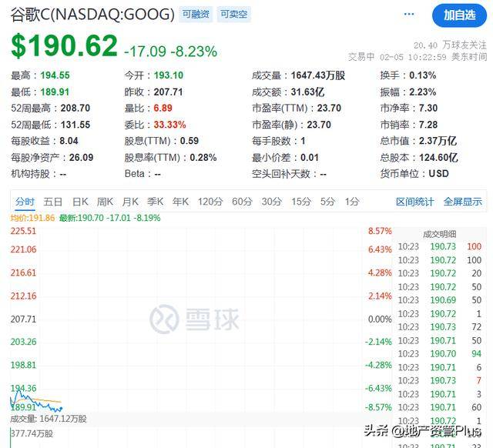Screen dimensions: 493x448
Task: Switch to the 周K chart tab
Action: [x=105, y=202]
